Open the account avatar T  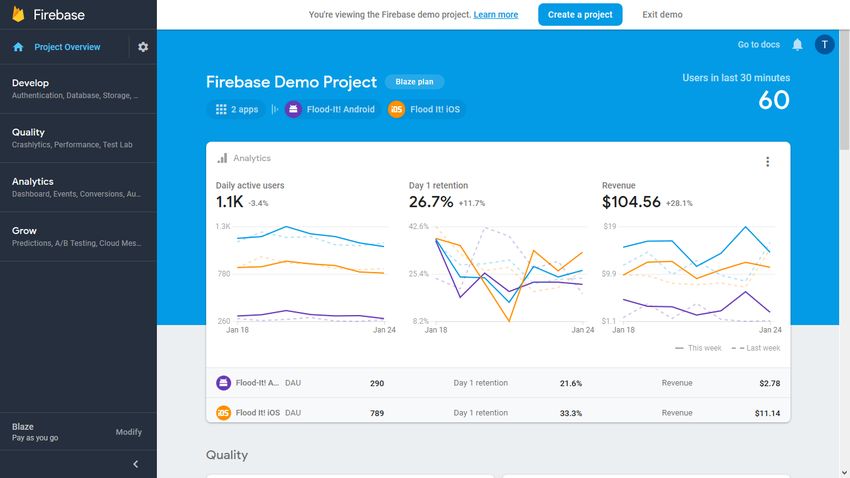click(825, 44)
